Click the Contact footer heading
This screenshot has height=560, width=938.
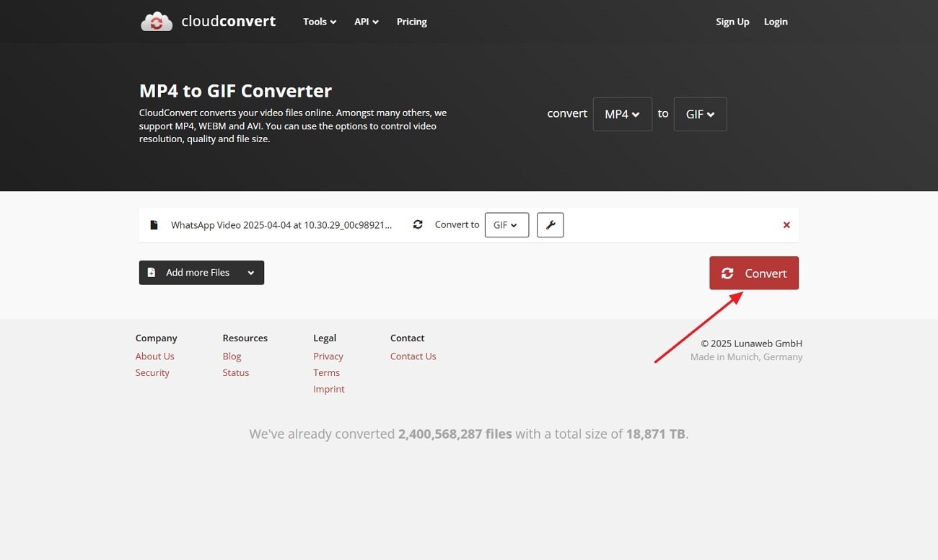click(408, 338)
